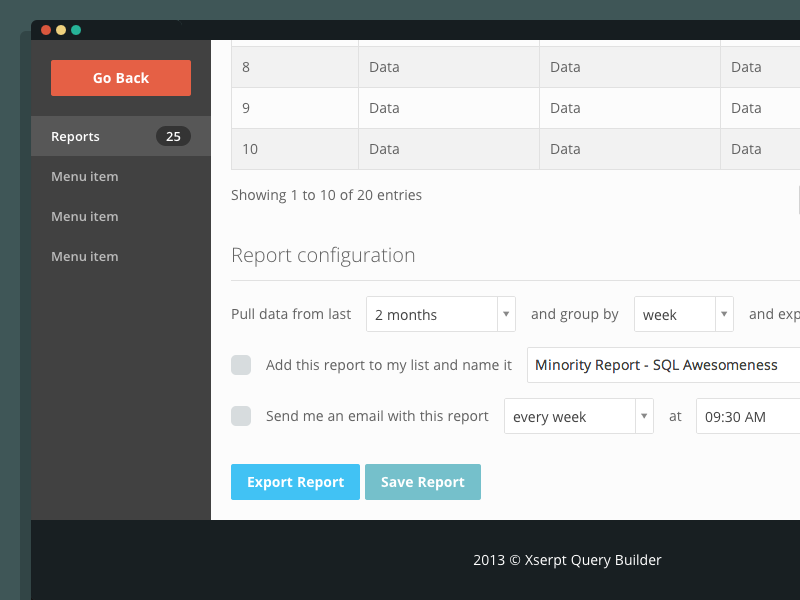Click the green maximize window dot
The image size is (800, 600).
(76, 30)
